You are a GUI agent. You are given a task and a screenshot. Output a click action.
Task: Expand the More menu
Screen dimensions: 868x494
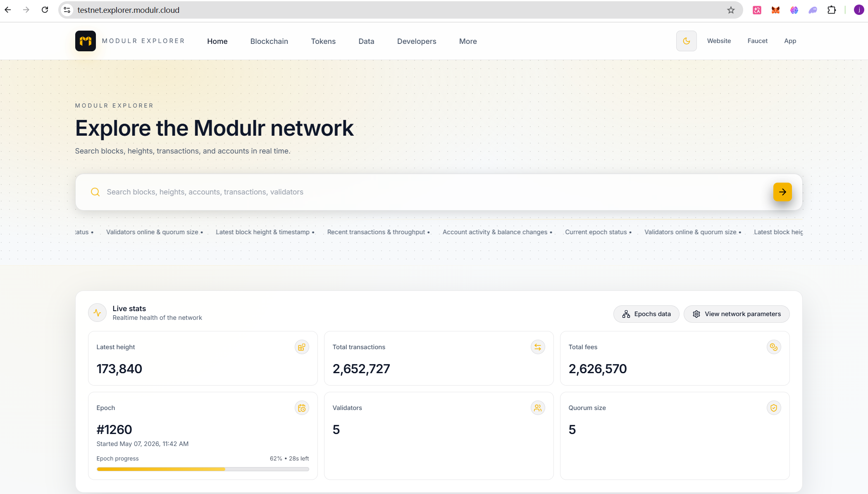pyautogui.click(x=468, y=41)
